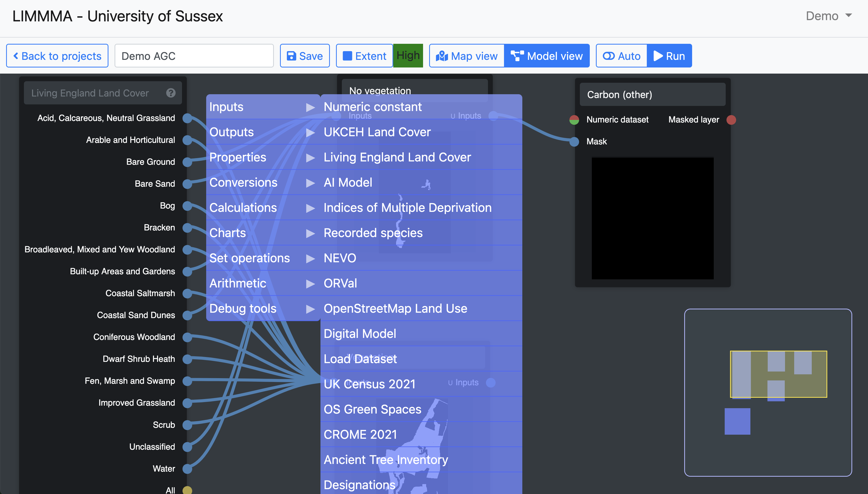Click the Demo AGC project name field
Viewport: 868px width, 494px height.
pyautogui.click(x=194, y=56)
